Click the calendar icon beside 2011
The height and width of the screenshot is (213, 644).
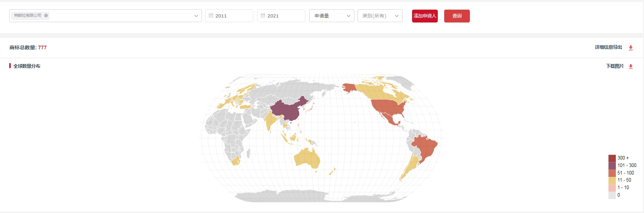(211, 16)
